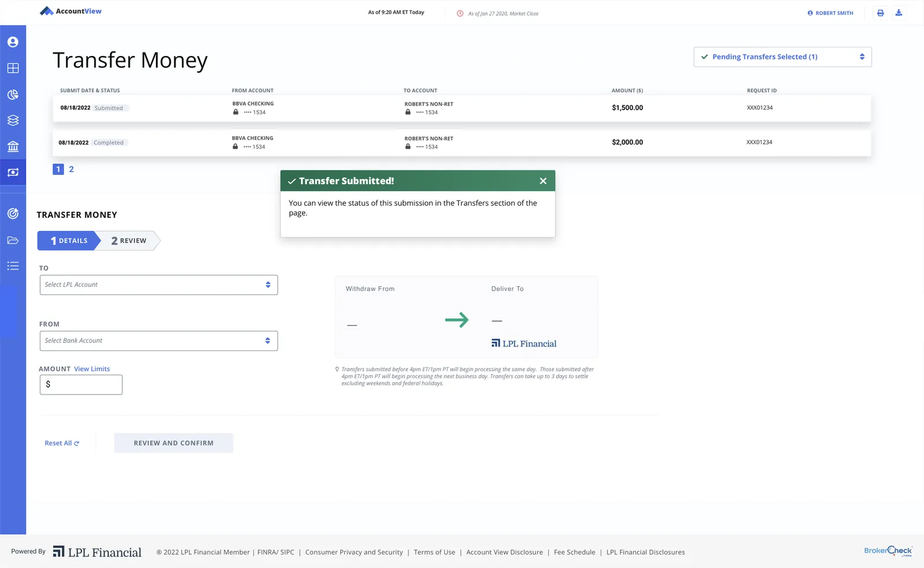Click ROBERT'S NON-RET in the Submitted row
The image size is (924, 568).
coord(429,104)
